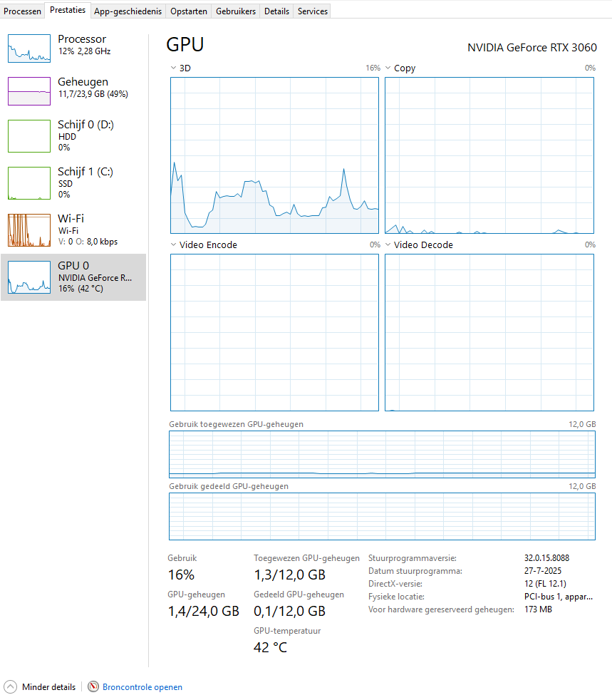The width and height of the screenshot is (612, 700).
Task: Select Geheugen in the sidebar
Action: tap(73, 91)
